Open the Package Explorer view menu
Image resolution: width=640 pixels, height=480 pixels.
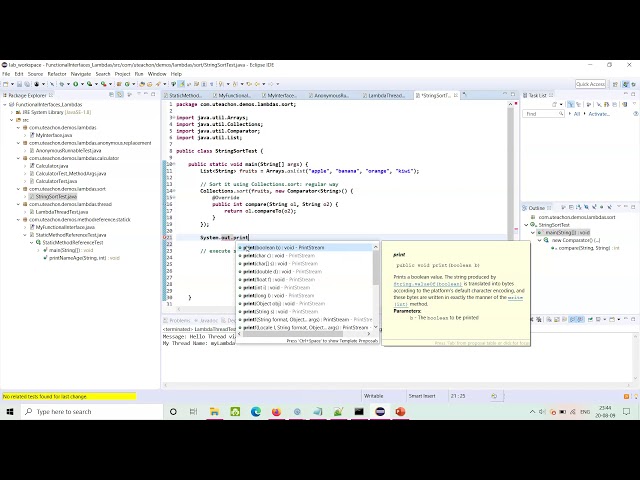pyautogui.click(x=139, y=94)
